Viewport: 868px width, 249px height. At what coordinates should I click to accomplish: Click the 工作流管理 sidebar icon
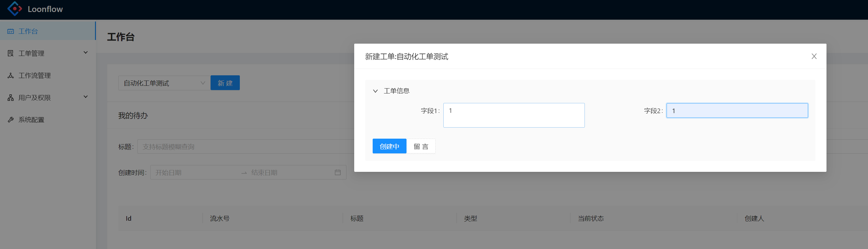point(11,76)
